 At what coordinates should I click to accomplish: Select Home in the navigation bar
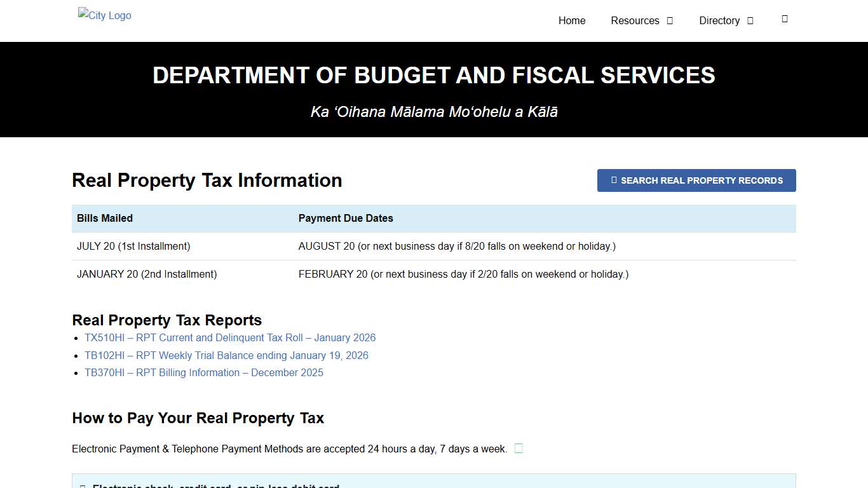571,20
